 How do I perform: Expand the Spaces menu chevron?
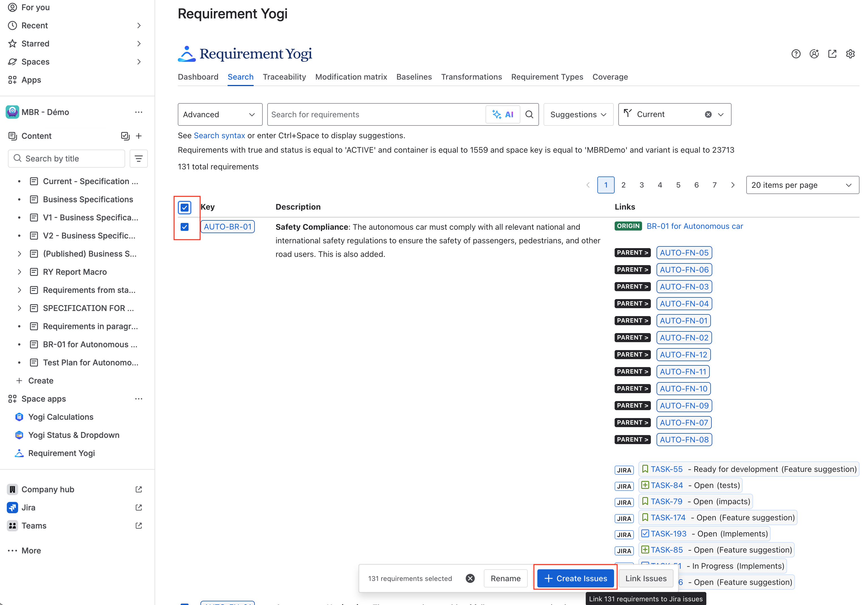pyautogui.click(x=139, y=62)
